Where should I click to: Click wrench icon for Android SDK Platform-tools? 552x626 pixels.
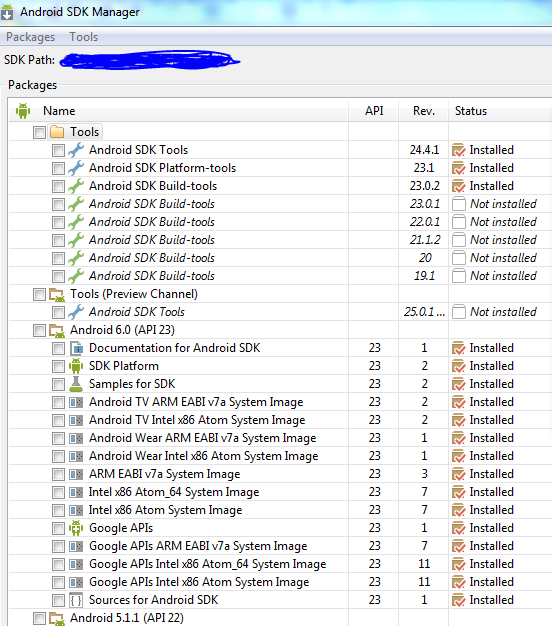click(x=76, y=168)
